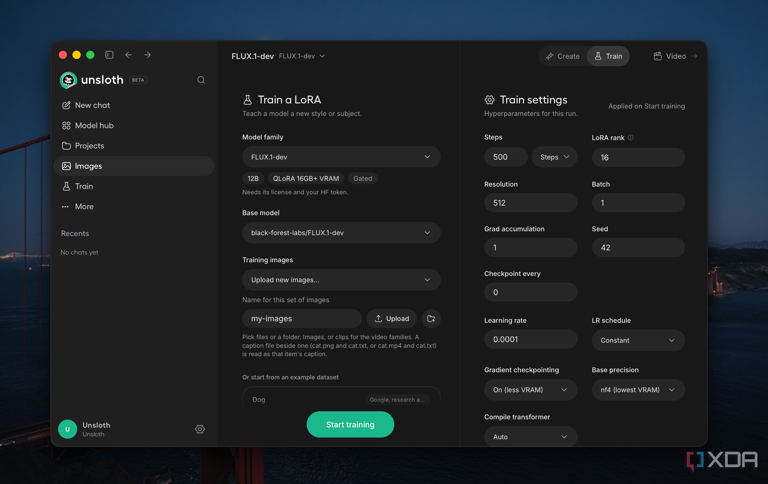Click the Batch field
The image size is (768, 484).
coord(638,202)
